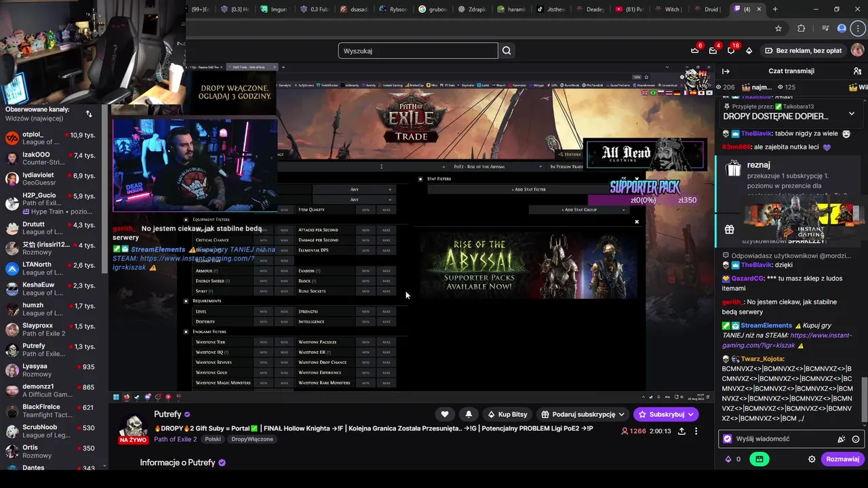Click the heart follow button
This screenshot has width=868, height=488.
tap(445, 414)
